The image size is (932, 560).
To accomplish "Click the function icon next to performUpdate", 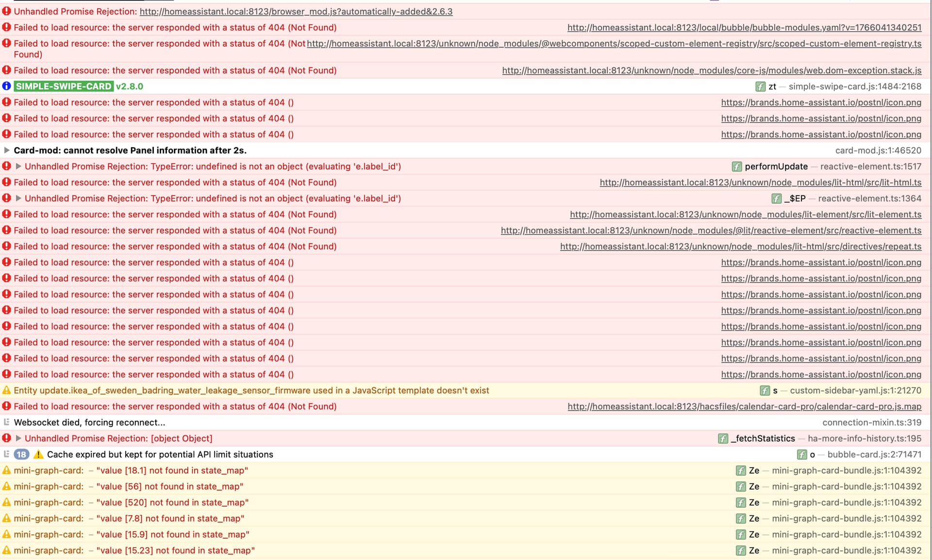I will coord(736,166).
